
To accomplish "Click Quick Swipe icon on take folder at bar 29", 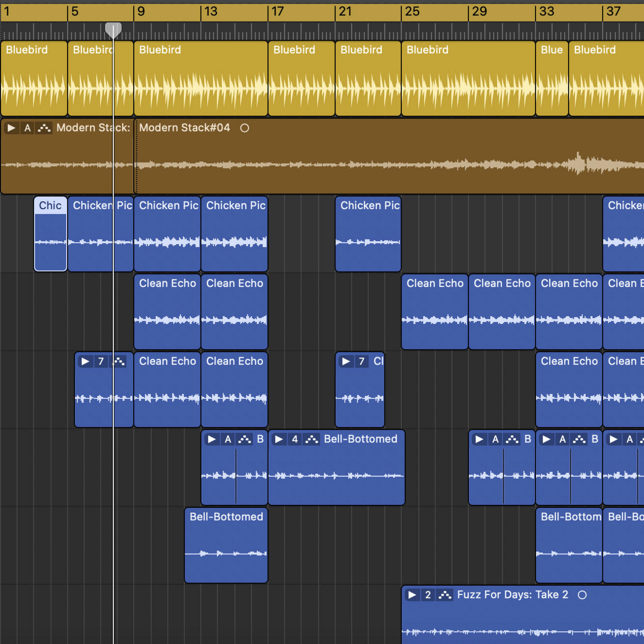I will (512, 439).
